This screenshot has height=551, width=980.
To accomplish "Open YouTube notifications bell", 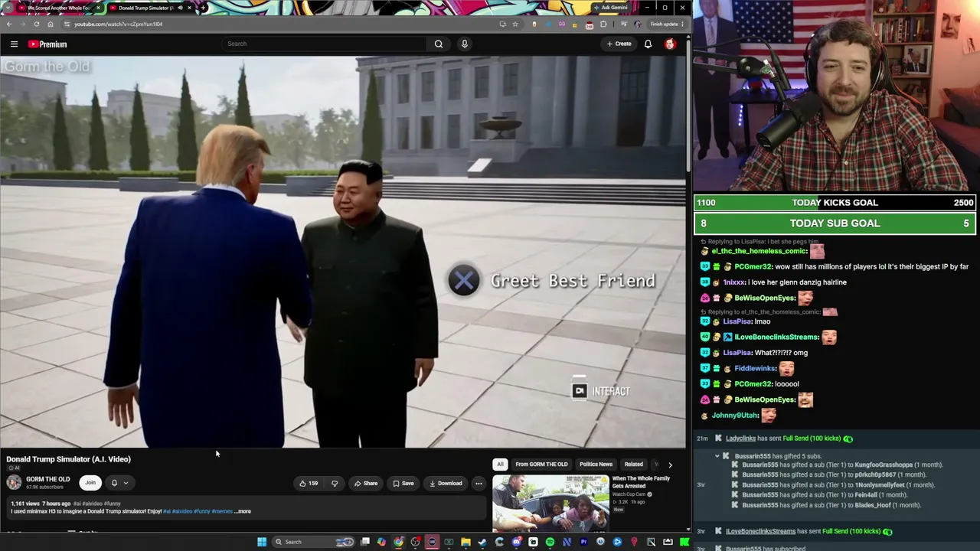I will tap(648, 44).
